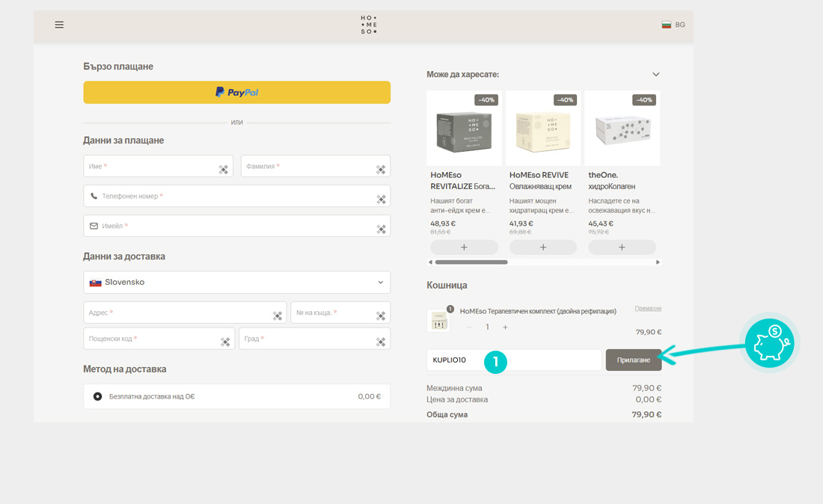The height and width of the screenshot is (504, 823).
Task: Add theOne. хидроКолаген to the cart
Action: [622, 247]
